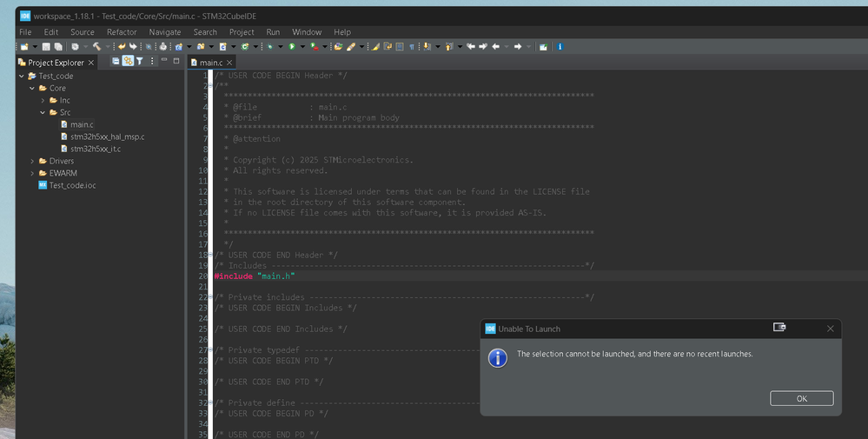Collapse the Src folder
Screen dimensions: 868x439
pos(43,112)
